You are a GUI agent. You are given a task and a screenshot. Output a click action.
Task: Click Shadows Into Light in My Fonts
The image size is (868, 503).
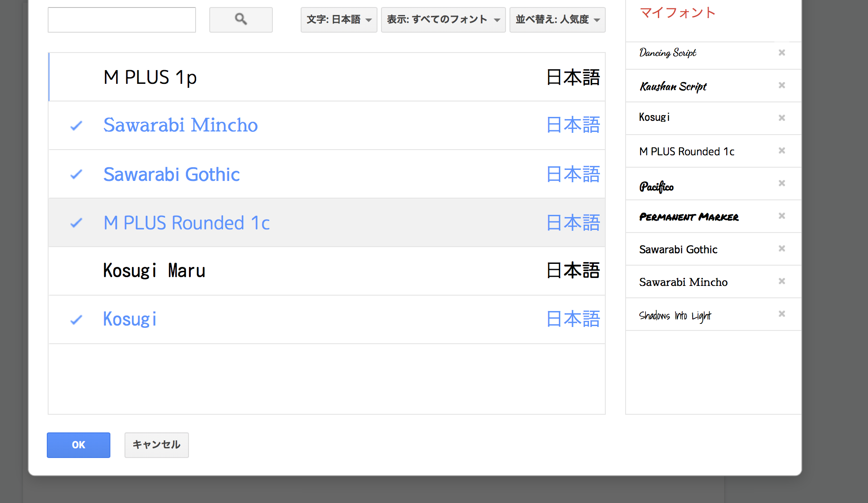click(x=675, y=315)
